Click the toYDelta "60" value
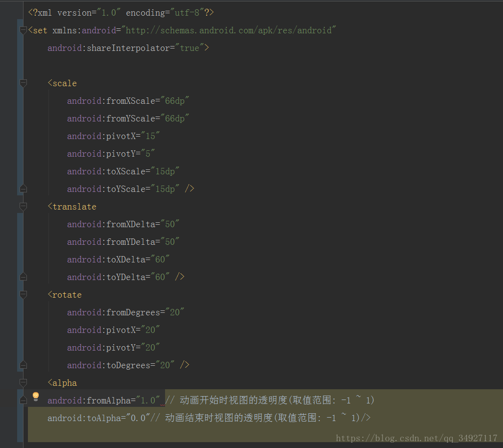503x448 pixels. (160, 277)
